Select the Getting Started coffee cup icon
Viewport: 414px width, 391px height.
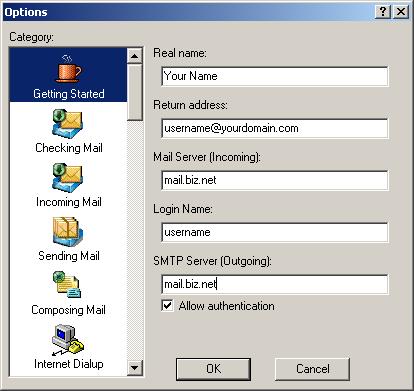(x=68, y=69)
